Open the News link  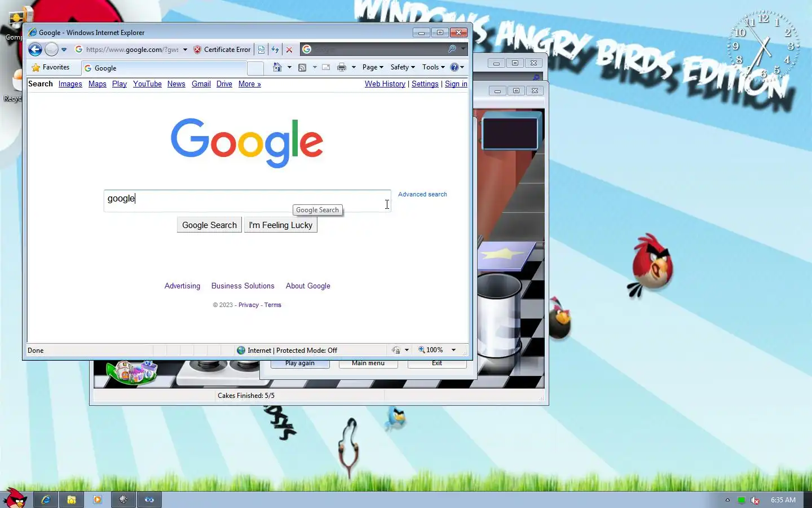(x=176, y=84)
